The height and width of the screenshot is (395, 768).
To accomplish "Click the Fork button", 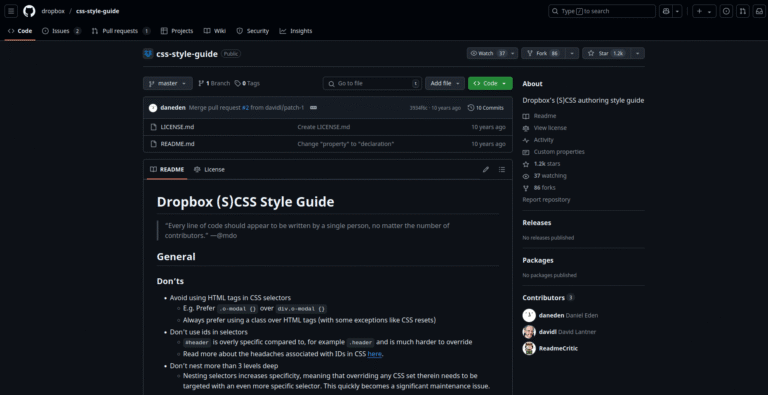I will (544, 53).
